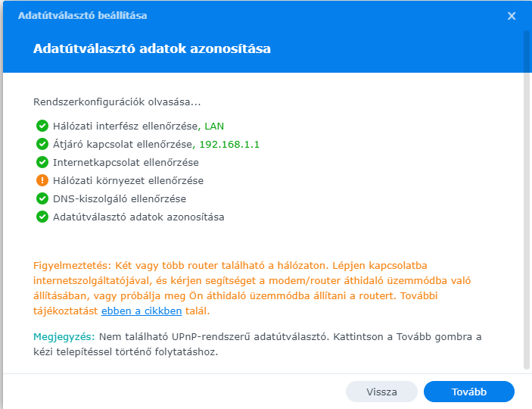This screenshot has width=532, height=409.
Task: Click the vertical scrollbar on the right
Action: click(x=526, y=200)
